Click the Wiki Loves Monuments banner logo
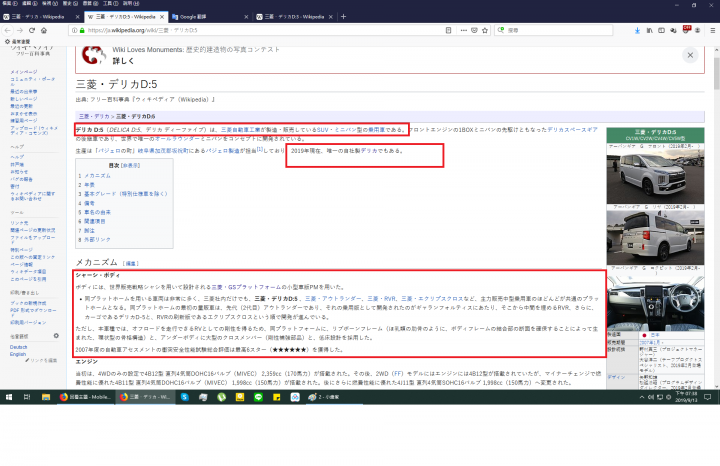The width and height of the screenshot is (720, 466). coord(94,55)
